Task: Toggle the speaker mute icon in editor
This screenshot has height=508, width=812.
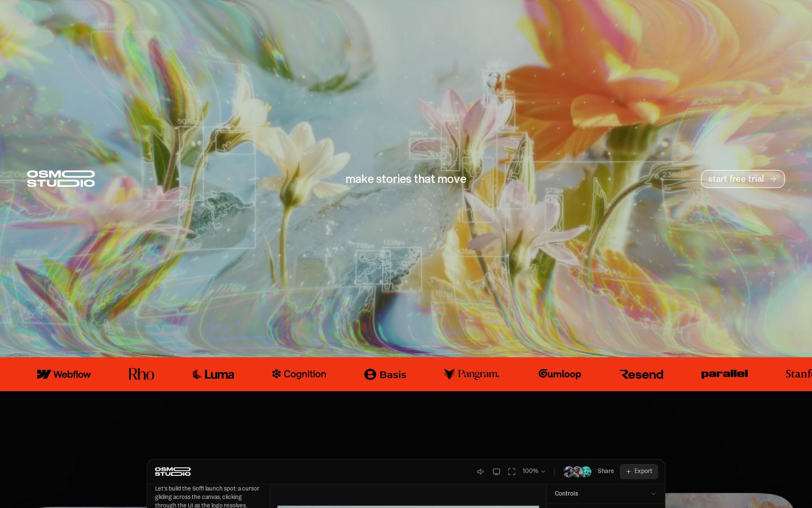Action: pyautogui.click(x=480, y=471)
